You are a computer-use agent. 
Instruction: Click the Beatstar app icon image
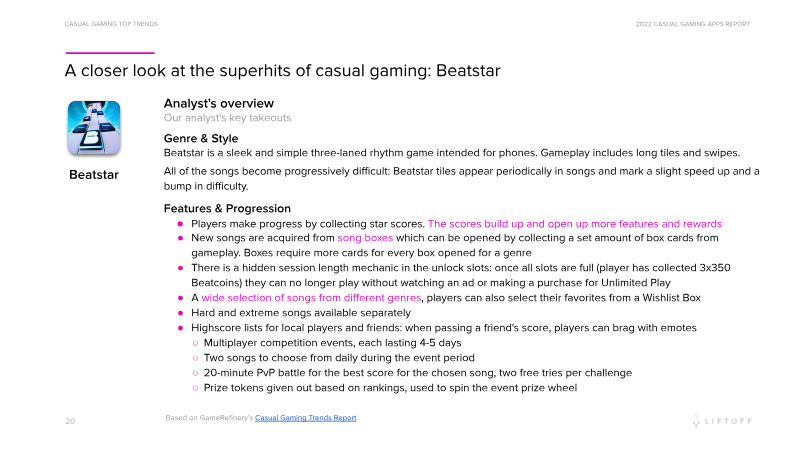pyautogui.click(x=93, y=127)
